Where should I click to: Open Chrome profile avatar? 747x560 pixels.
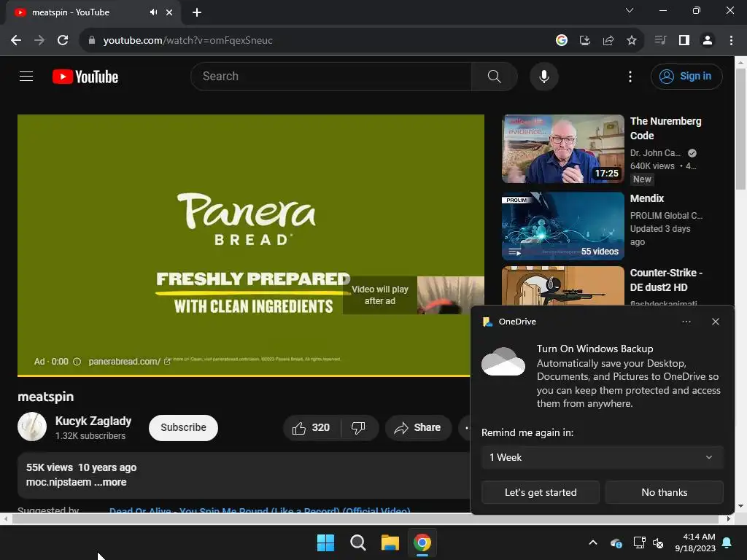pos(708,41)
